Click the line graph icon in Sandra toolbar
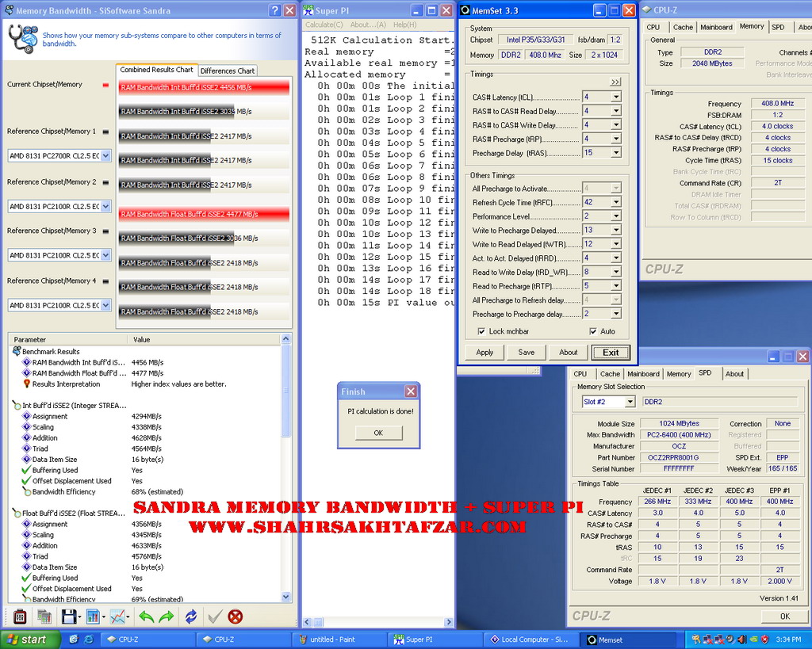 point(117,617)
